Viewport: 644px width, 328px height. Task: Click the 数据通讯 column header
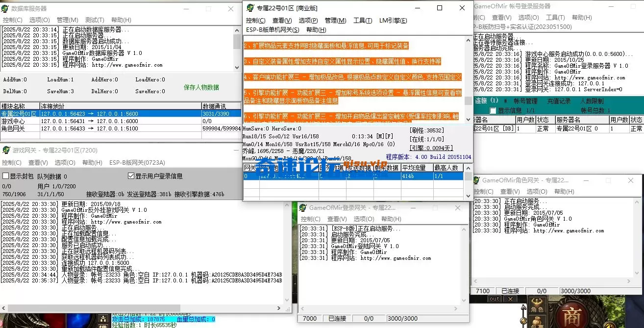click(222, 106)
